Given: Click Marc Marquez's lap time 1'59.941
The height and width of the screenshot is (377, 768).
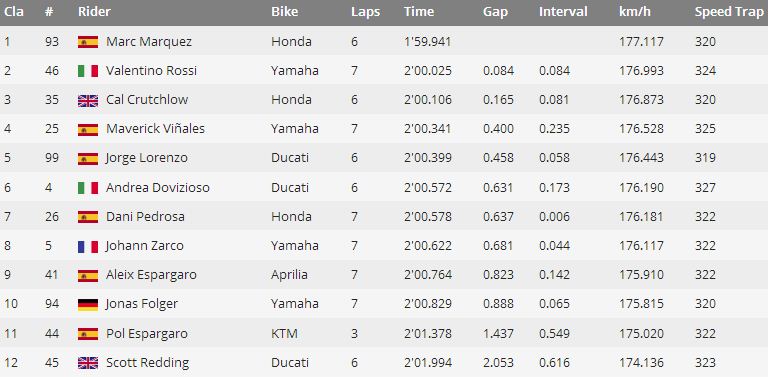Looking at the screenshot, I should [x=427, y=42].
